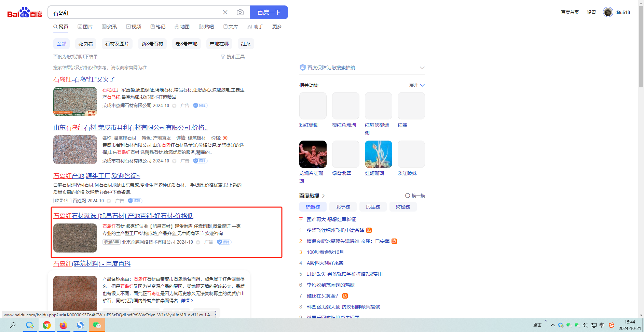
Task: Switch to the 图片 search tab
Action: pyautogui.click(x=85, y=27)
